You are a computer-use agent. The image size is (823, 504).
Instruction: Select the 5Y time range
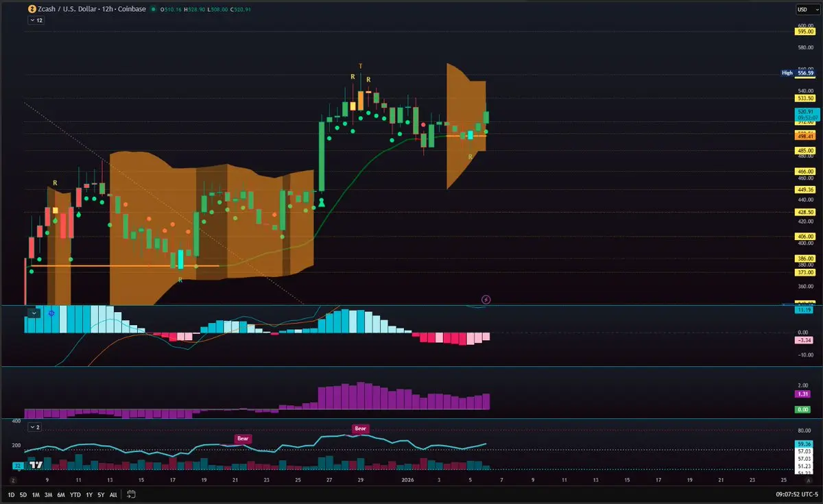(102, 494)
